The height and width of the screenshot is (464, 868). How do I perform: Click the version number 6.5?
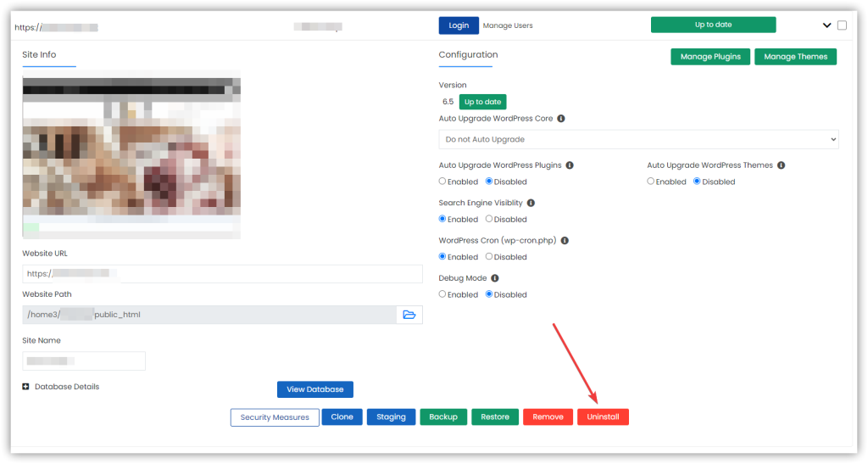(448, 102)
